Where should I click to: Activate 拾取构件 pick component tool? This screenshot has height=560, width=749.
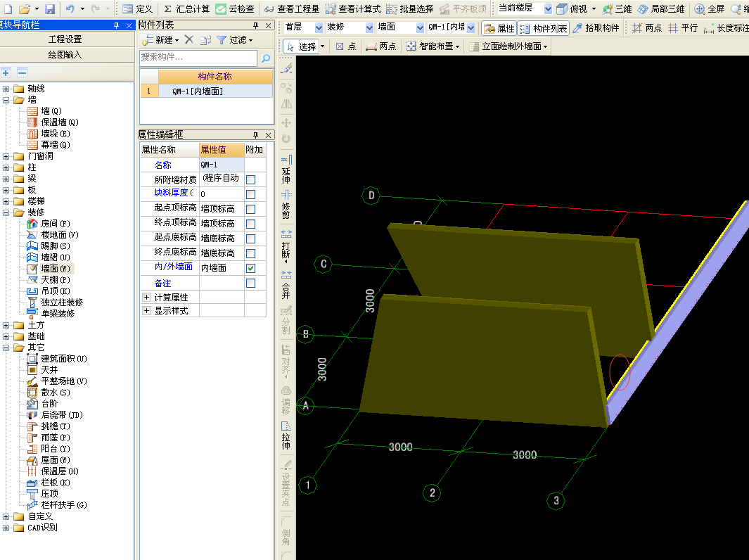[x=596, y=28]
